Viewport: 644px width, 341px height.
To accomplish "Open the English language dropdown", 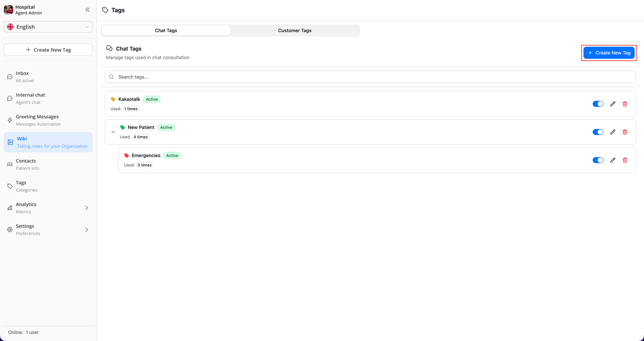I will [x=48, y=27].
